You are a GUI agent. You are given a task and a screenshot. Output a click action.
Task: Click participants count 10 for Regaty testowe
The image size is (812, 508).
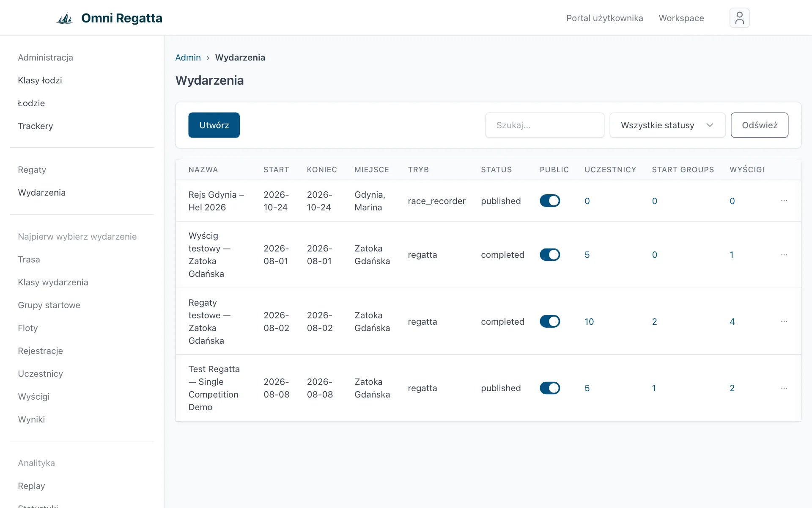coord(589,322)
